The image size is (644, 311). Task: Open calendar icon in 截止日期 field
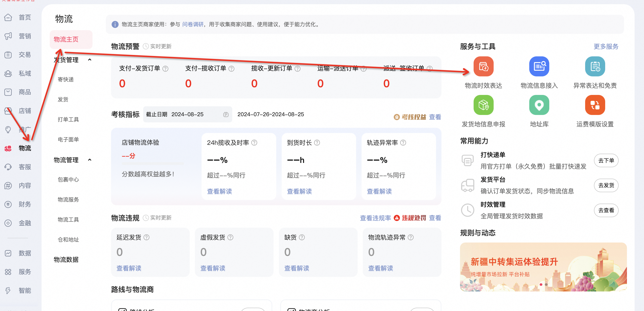coord(226,114)
